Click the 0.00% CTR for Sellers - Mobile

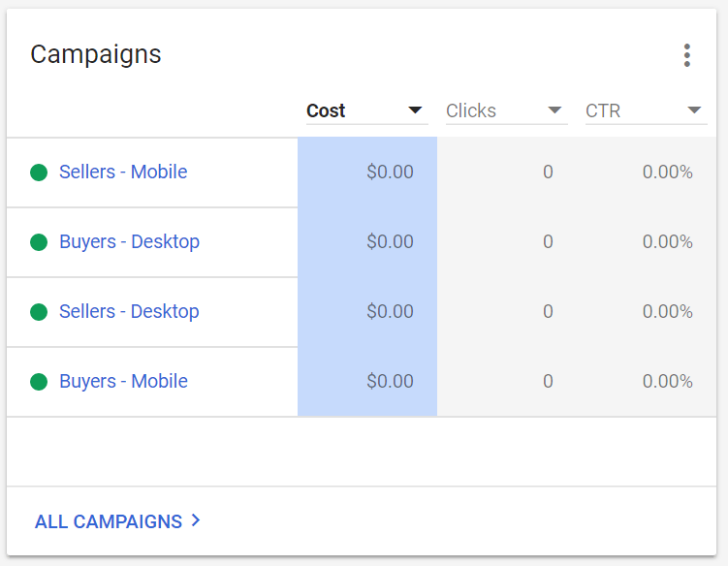tap(668, 172)
